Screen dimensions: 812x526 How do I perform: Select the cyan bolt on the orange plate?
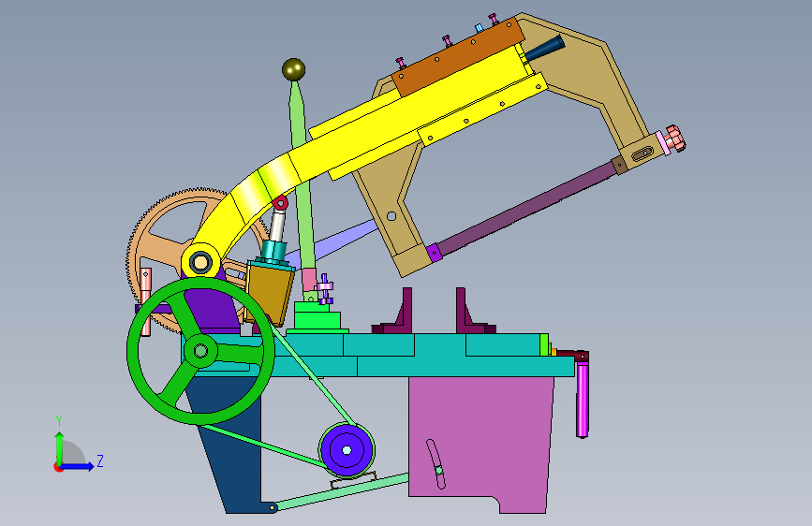point(479,28)
